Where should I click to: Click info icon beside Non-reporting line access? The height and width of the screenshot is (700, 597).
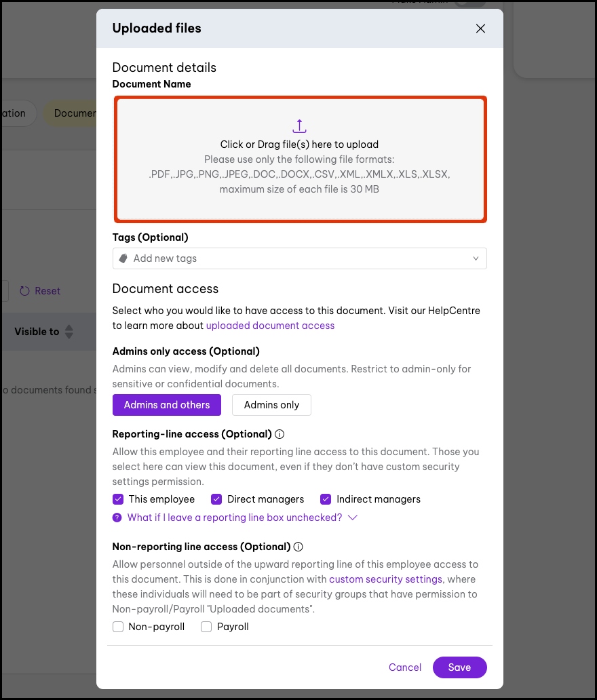click(298, 547)
